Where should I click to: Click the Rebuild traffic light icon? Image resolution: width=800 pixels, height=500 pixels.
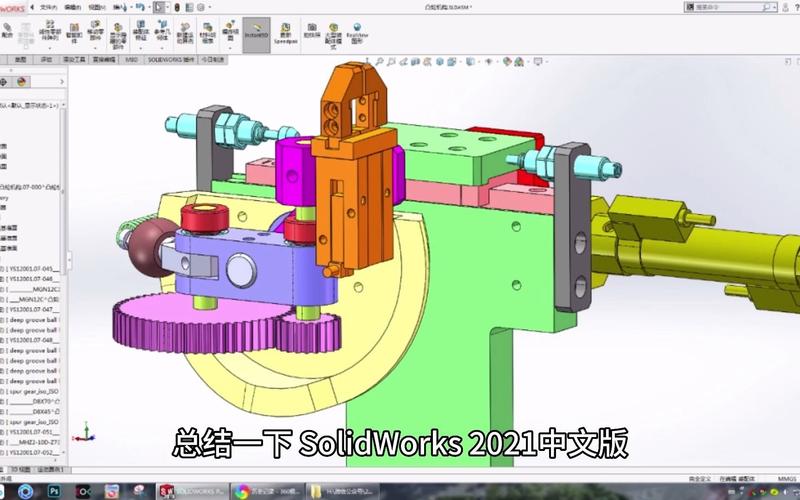[x=177, y=7]
